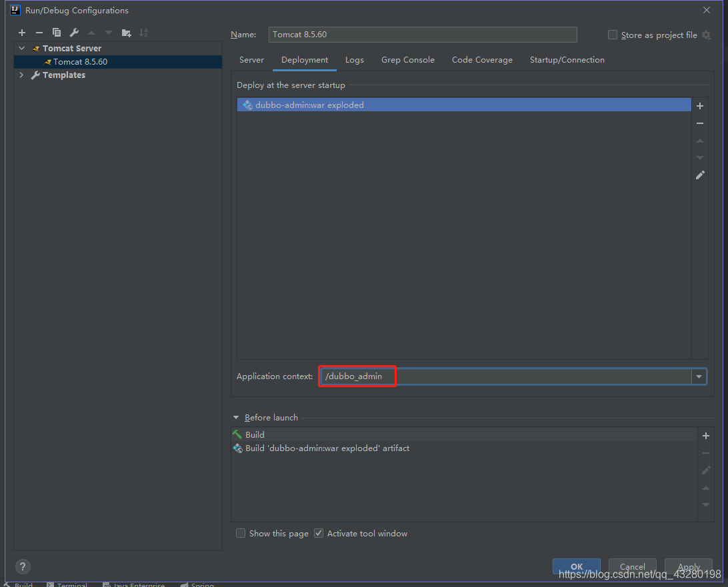Sort configurations alphabetically icon
The image size is (728, 587).
tap(143, 33)
